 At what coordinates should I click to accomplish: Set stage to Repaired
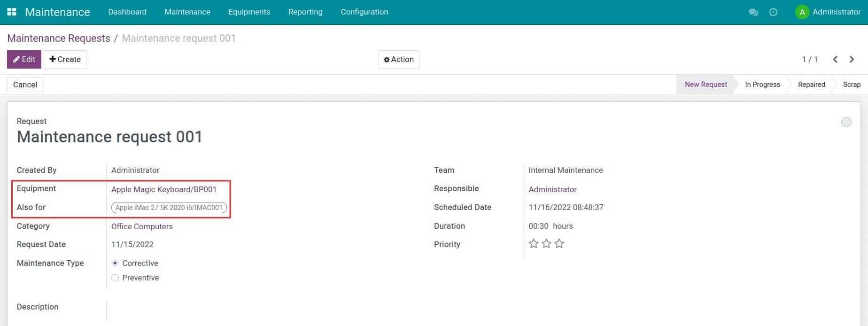(x=811, y=85)
